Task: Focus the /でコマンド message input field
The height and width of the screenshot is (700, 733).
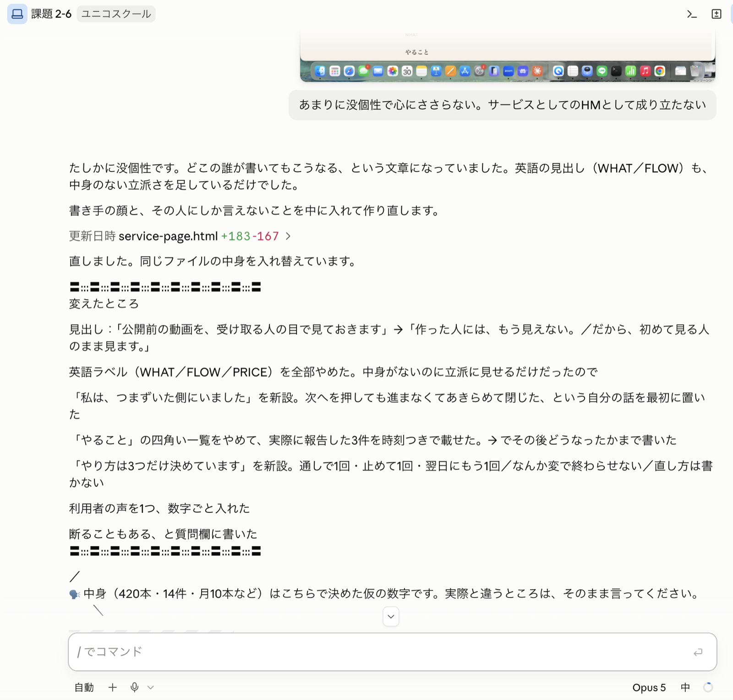Action: click(x=392, y=652)
